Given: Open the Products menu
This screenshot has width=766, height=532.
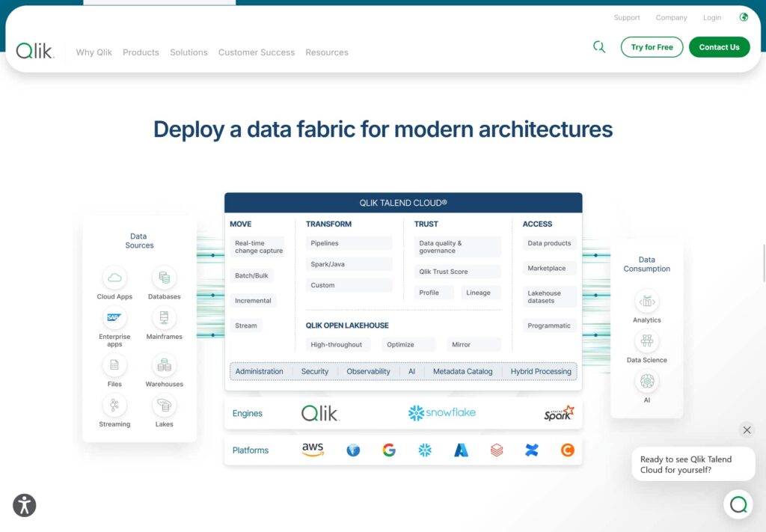Looking at the screenshot, I should click(x=141, y=52).
